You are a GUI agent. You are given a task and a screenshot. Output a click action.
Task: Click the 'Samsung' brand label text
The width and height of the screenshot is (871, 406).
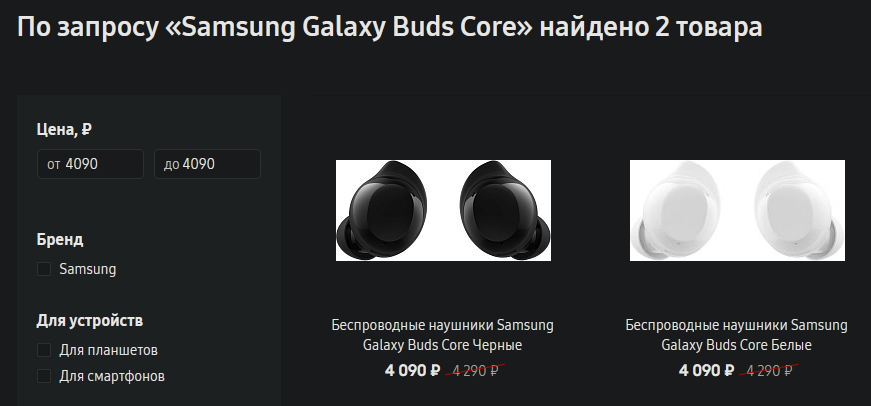pyautogui.click(x=88, y=269)
